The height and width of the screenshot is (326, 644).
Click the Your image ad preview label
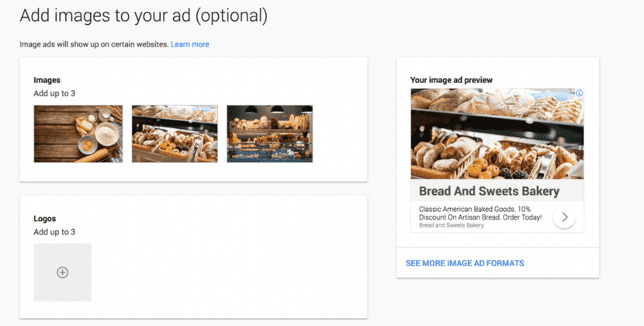[x=452, y=80]
